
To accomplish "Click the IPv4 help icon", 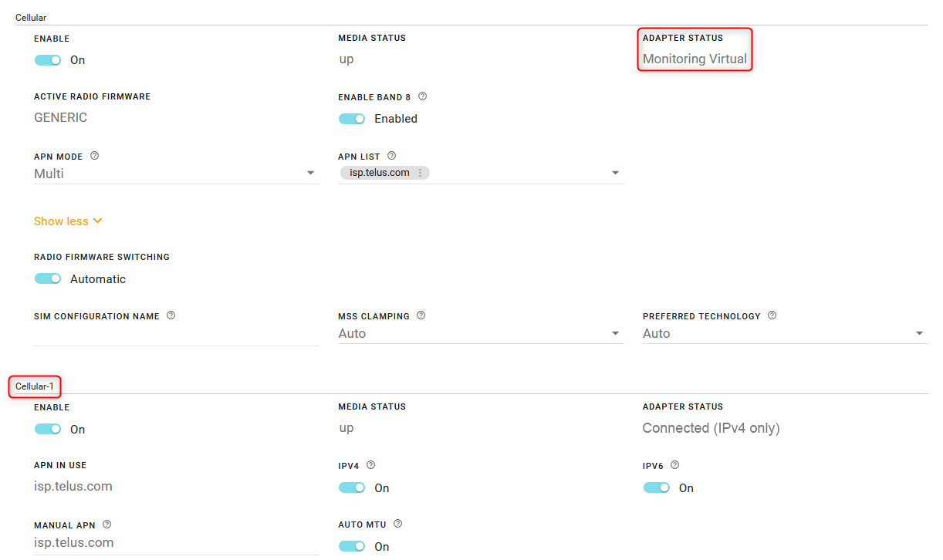I will (x=370, y=465).
